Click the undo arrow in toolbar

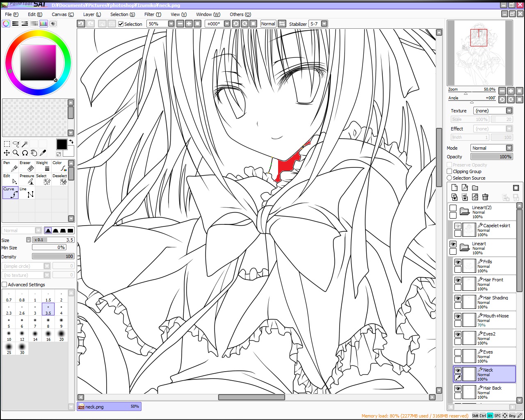[x=81, y=24]
